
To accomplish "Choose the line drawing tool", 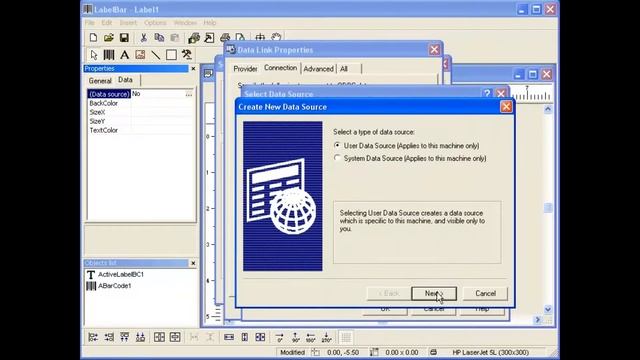I will tap(156, 55).
